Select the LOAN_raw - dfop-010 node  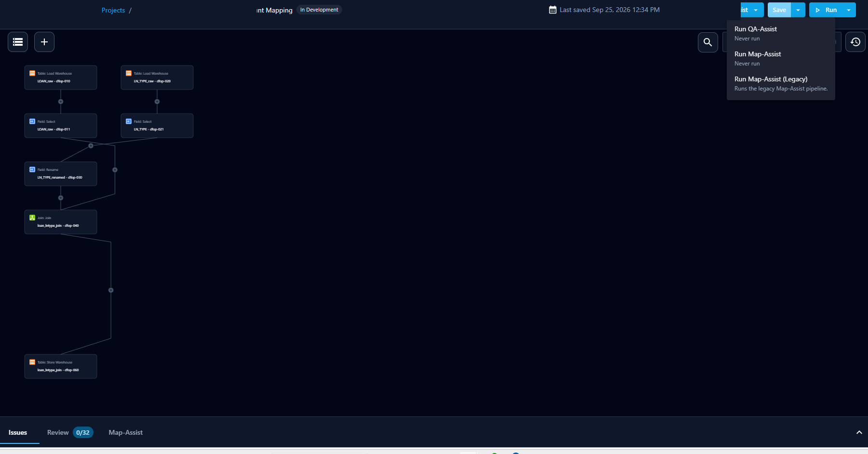click(61, 78)
